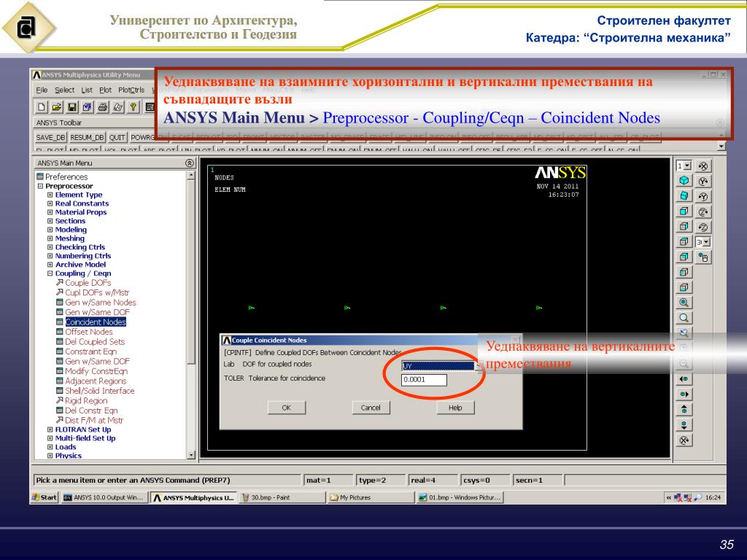Expand the Real Constants node
The image size is (747, 560).
coord(50,203)
